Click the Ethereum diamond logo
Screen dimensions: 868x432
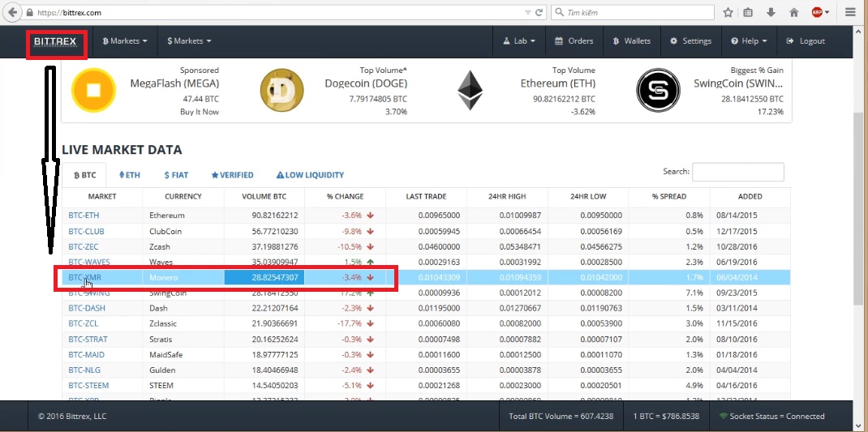[x=470, y=90]
